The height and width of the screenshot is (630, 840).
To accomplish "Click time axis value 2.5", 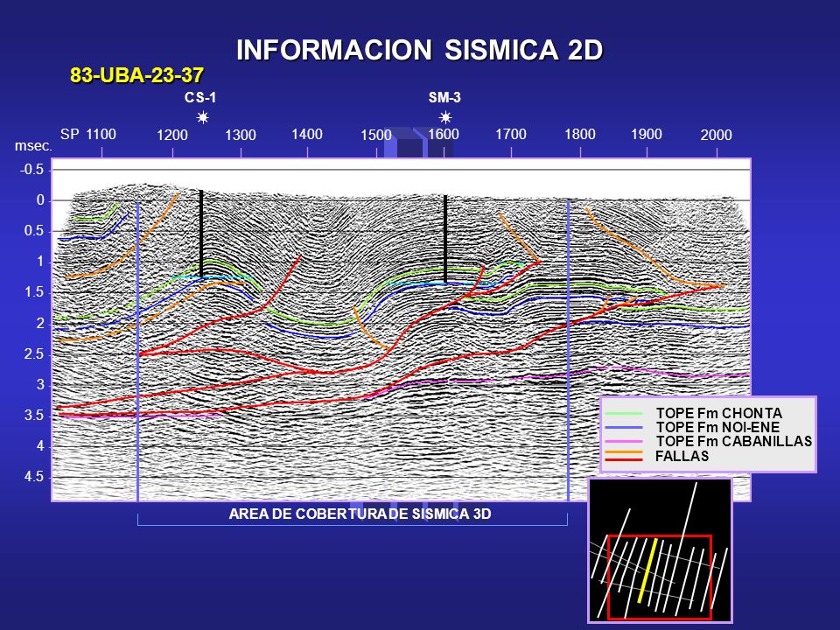I will [34, 354].
